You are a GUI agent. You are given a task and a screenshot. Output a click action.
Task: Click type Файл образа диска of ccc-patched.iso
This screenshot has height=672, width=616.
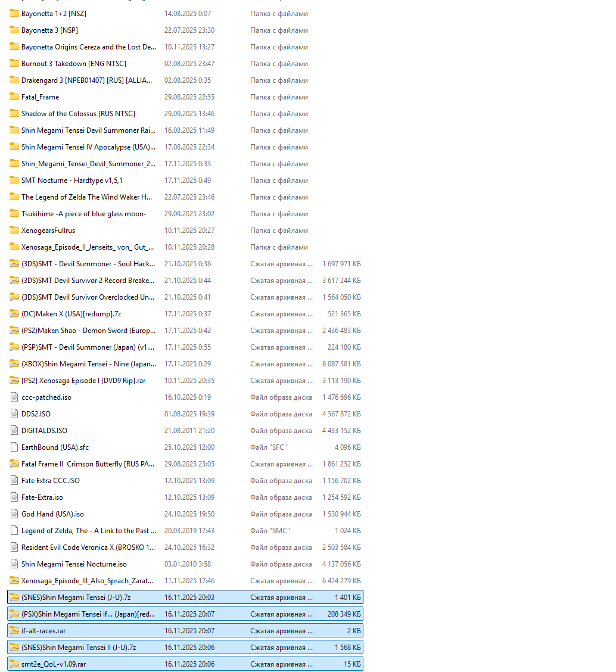[x=281, y=397]
